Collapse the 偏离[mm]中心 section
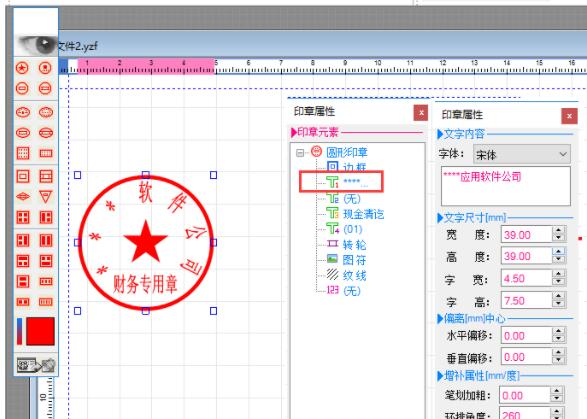 coord(440,319)
